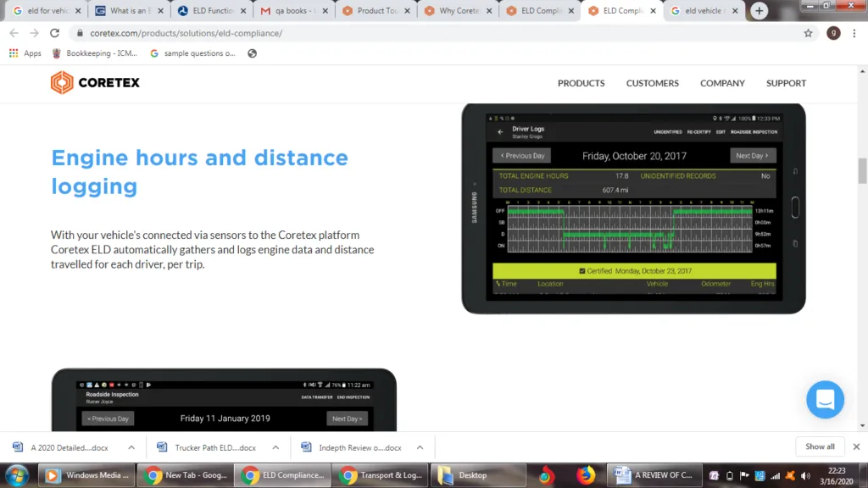This screenshot has height=488, width=868.
Task: Close the downloads bar
Action: pos(856,446)
